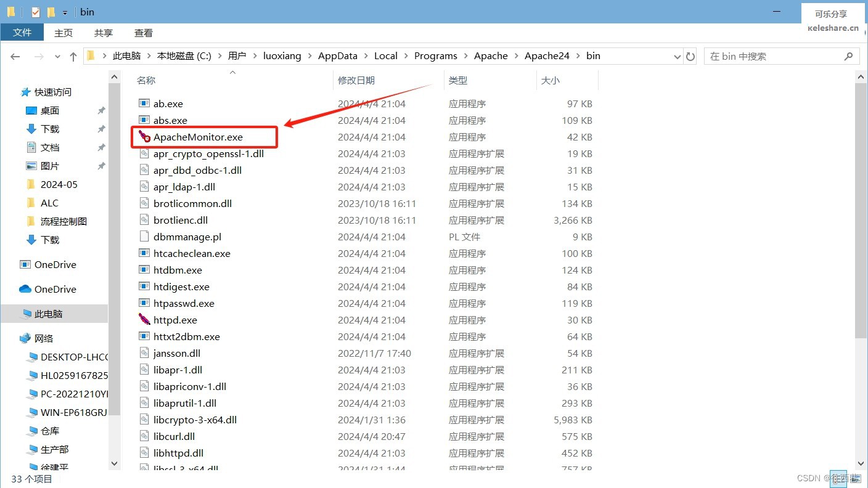The height and width of the screenshot is (488, 868).
Task: Open the 2024-05 folder in sidebar
Action: point(52,184)
